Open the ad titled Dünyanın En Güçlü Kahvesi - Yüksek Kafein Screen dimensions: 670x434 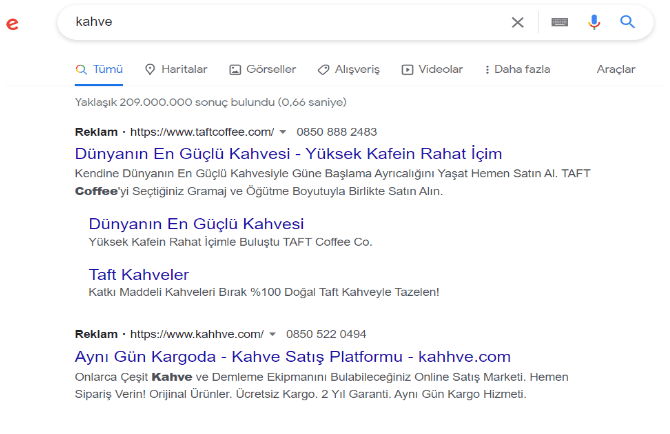point(288,154)
